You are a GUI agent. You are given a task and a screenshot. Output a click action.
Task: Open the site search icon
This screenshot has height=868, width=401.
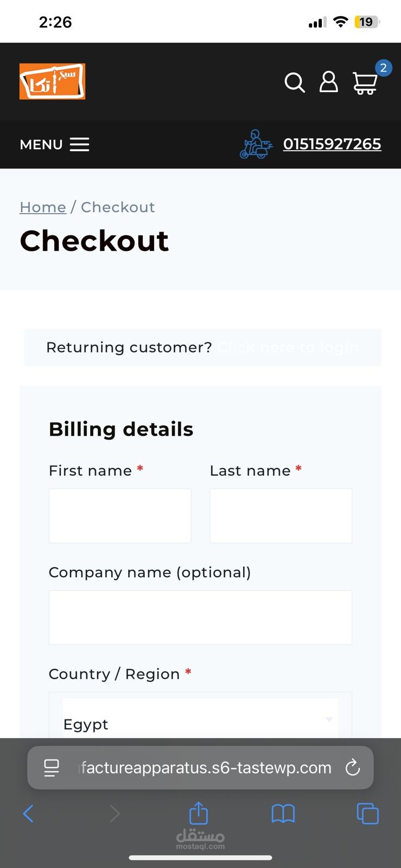pyautogui.click(x=295, y=82)
